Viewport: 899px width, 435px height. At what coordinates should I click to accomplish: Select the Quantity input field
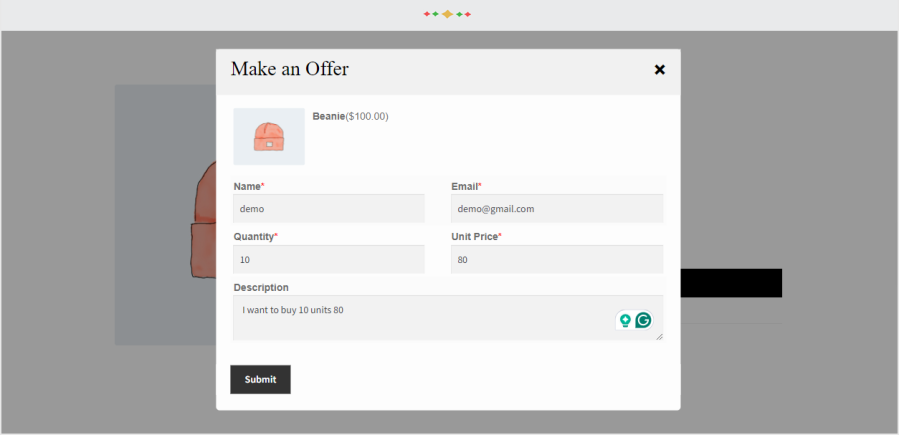coord(329,259)
